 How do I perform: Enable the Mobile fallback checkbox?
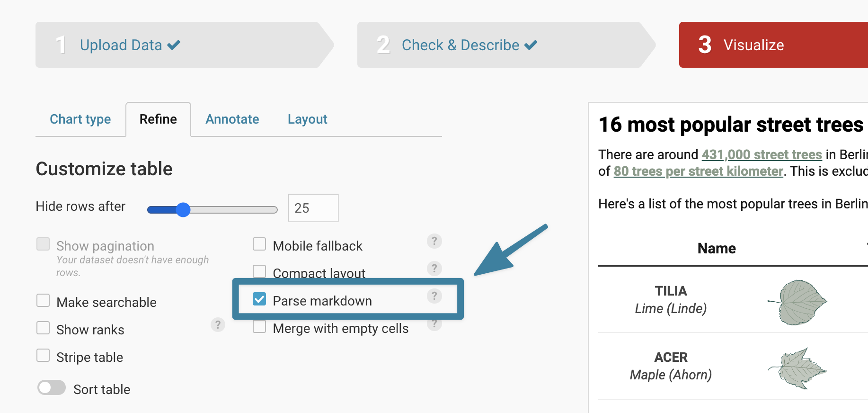(x=259, y=244)
